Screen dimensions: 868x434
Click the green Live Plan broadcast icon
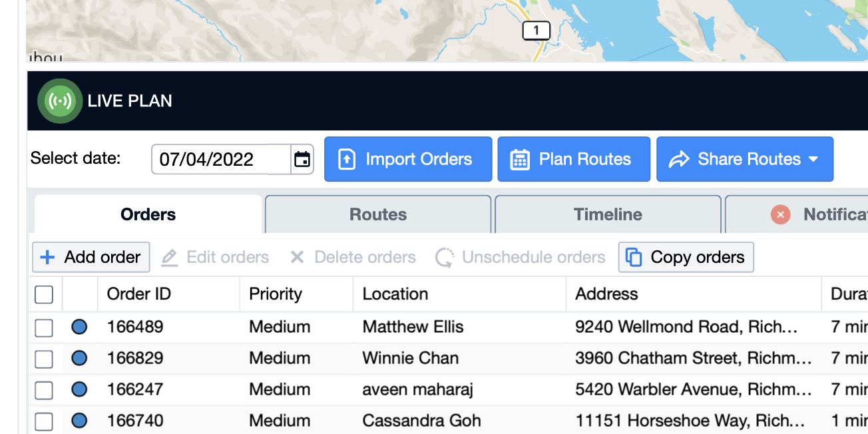60,101
